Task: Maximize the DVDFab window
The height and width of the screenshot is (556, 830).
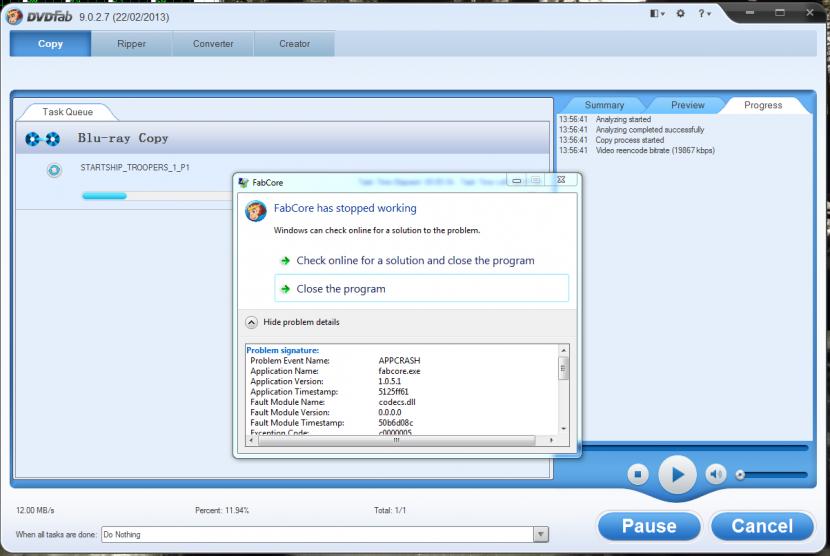Action: (780, 13)
